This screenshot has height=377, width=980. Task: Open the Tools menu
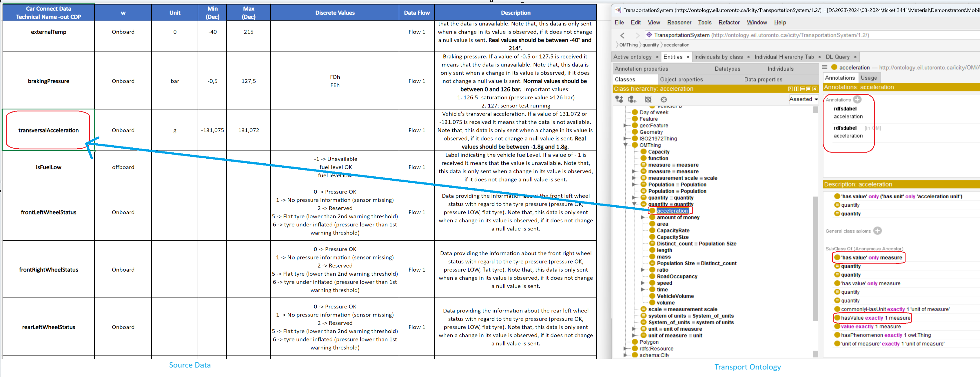point(704,22)
